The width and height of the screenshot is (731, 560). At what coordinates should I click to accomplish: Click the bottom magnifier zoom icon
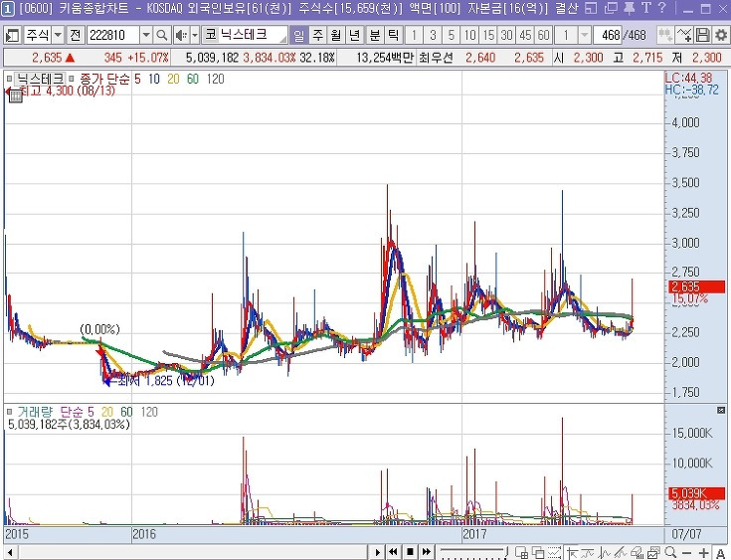pyautogui.click(x=670, y=552)
